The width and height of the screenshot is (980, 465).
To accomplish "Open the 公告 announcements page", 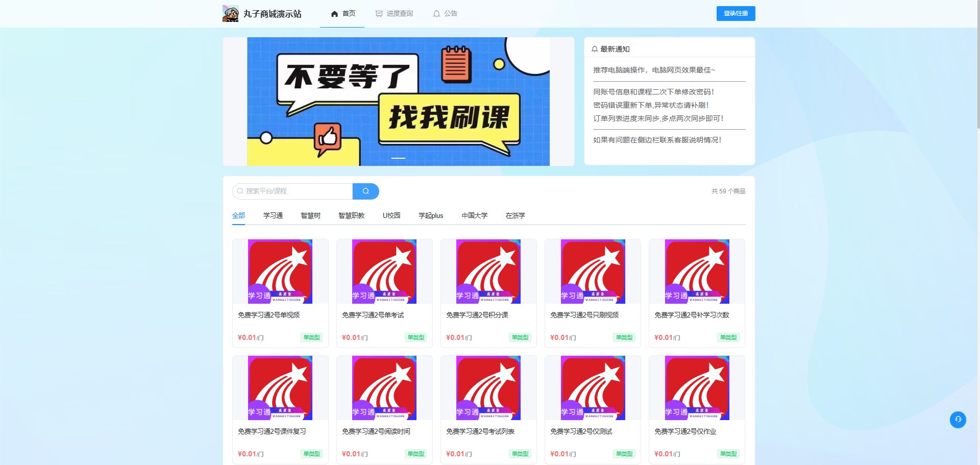I will (x=445, y=14).
